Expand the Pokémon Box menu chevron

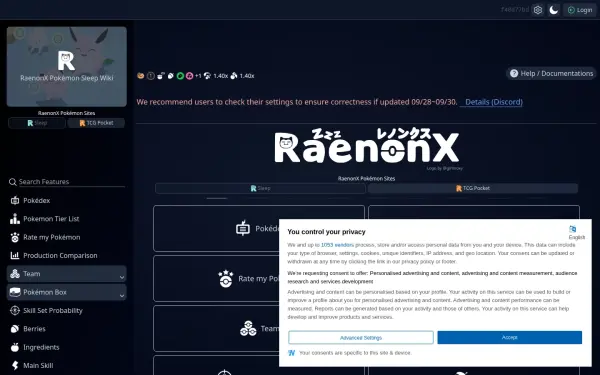[x=122, y=295]
